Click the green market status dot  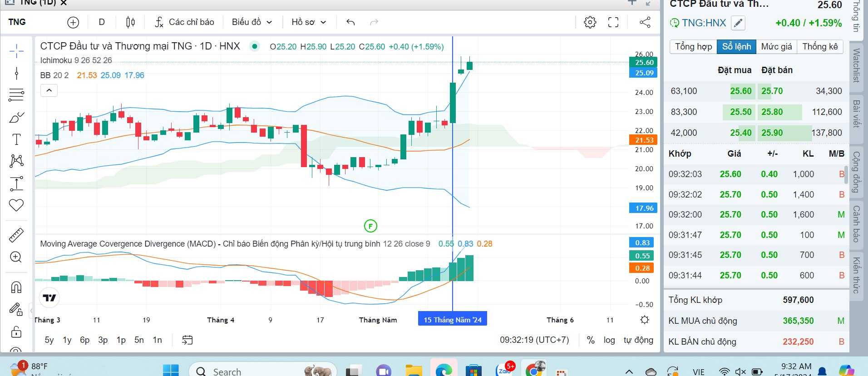point(255,46)
